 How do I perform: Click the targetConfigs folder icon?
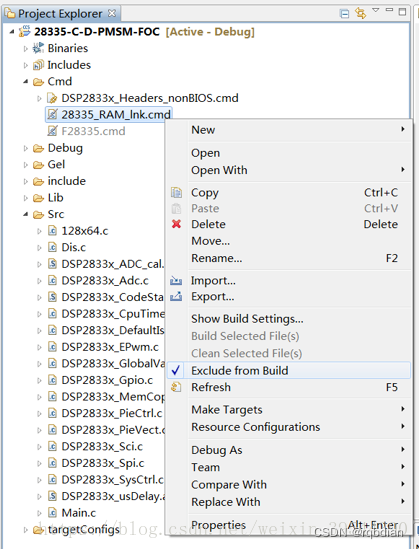pos(38,530)
